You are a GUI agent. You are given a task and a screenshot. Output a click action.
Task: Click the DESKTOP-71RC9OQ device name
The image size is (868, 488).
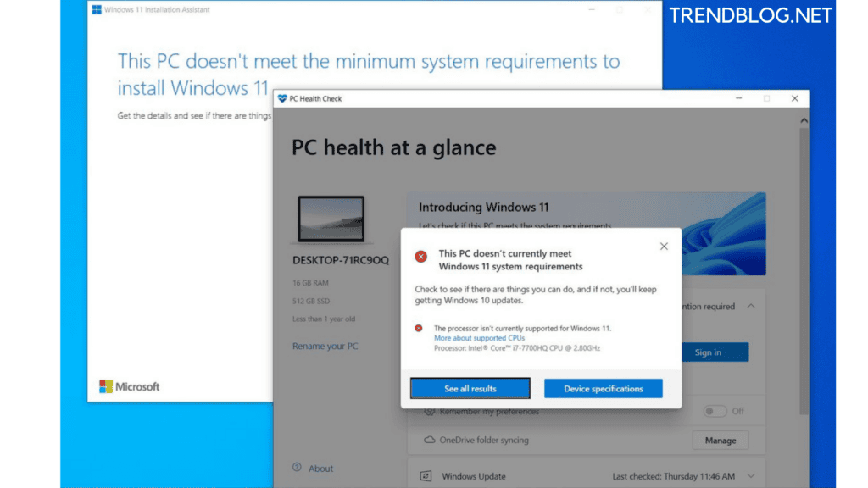point(341,260)
